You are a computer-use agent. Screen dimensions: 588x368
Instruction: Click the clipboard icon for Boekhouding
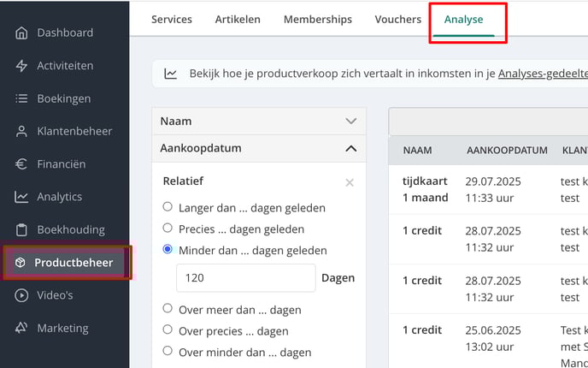[x=21, y=229]
